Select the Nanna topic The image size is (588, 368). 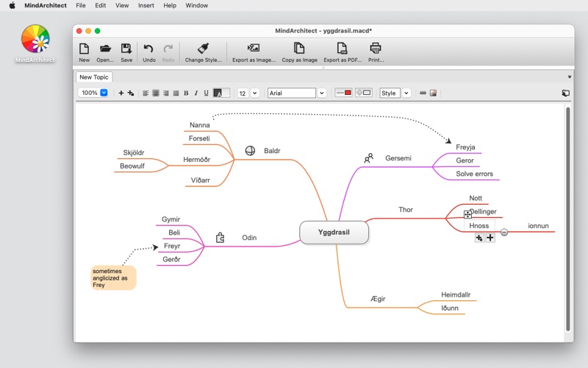(199, 125)
